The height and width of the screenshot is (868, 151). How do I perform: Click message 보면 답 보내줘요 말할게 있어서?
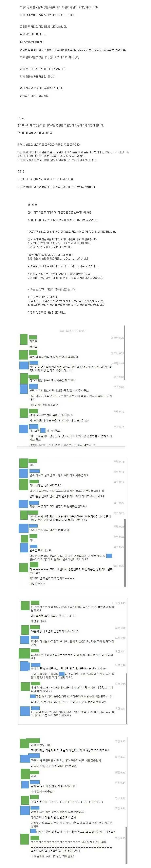54,356
